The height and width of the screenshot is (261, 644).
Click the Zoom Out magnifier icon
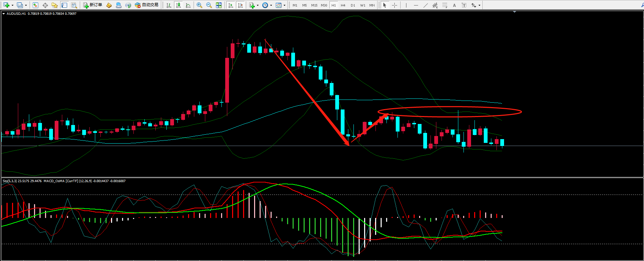click(x=209, y=5)
